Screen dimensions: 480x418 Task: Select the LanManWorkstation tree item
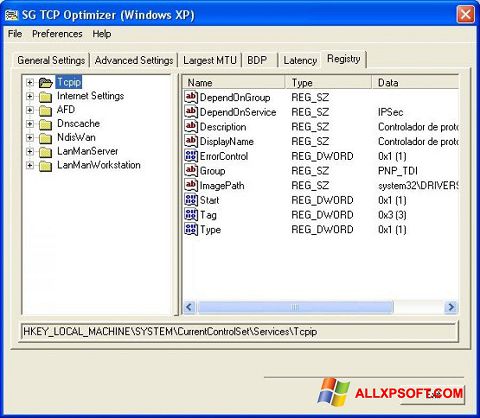(99, 165)
